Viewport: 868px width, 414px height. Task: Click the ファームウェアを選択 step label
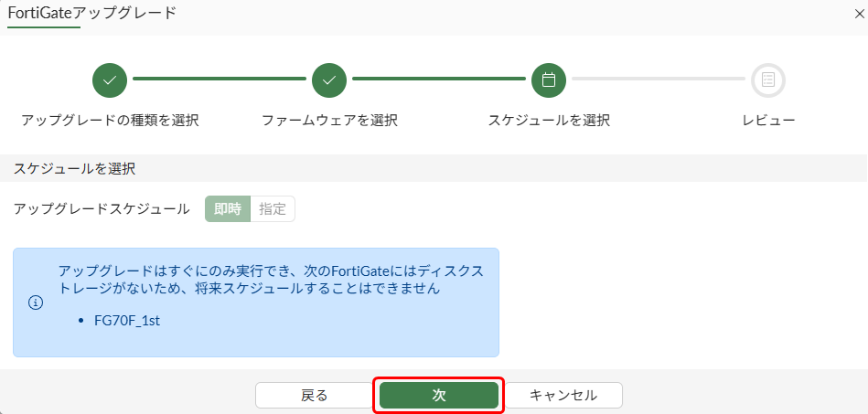pos(329,121)
